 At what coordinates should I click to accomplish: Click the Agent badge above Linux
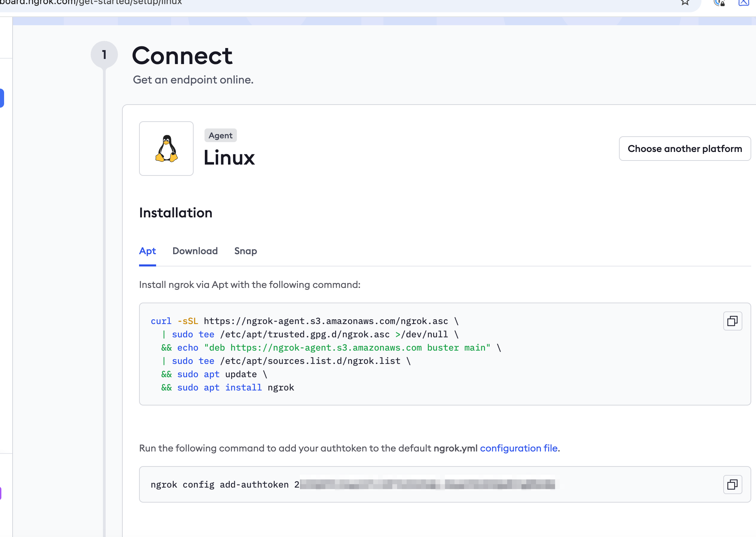[x=220, y=136]
